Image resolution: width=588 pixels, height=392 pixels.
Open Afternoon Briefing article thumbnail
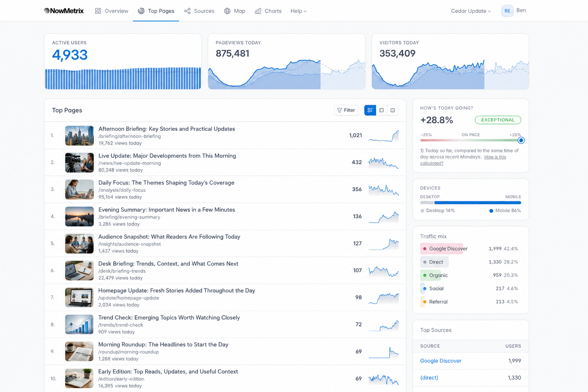(x=79, y=136)
